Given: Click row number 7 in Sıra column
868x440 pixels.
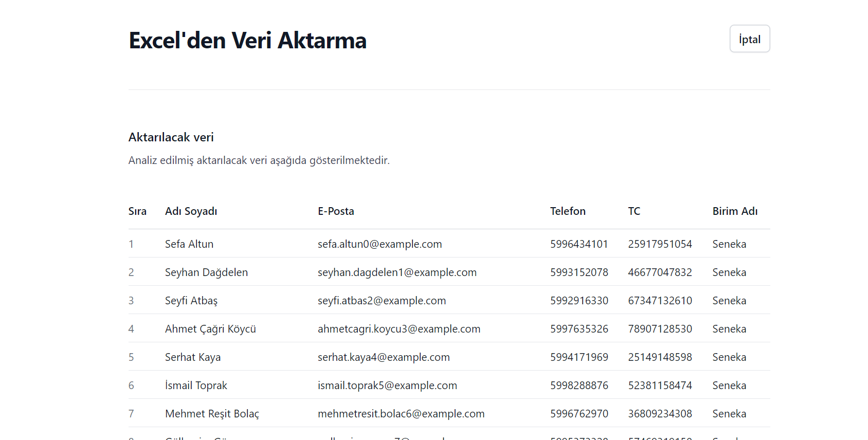Looking at the screenshot, I should click(131, 414).
